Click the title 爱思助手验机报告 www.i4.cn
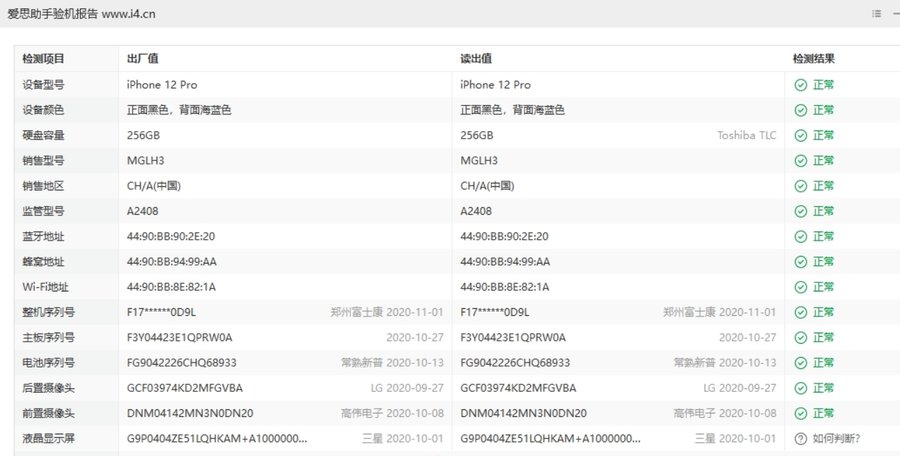The image size is (900, 456). [x=81, y=14]
